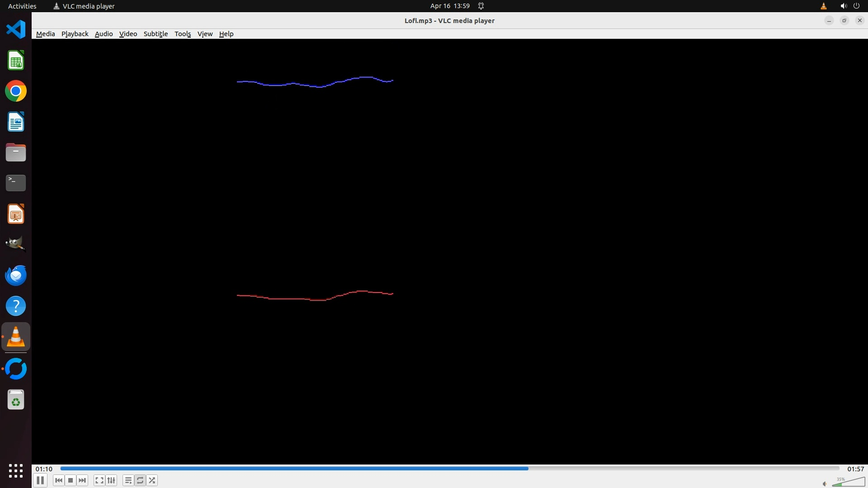This screenshot has width=868, height=488.
Task: Click total duration label 01:57
Action: 855,469
